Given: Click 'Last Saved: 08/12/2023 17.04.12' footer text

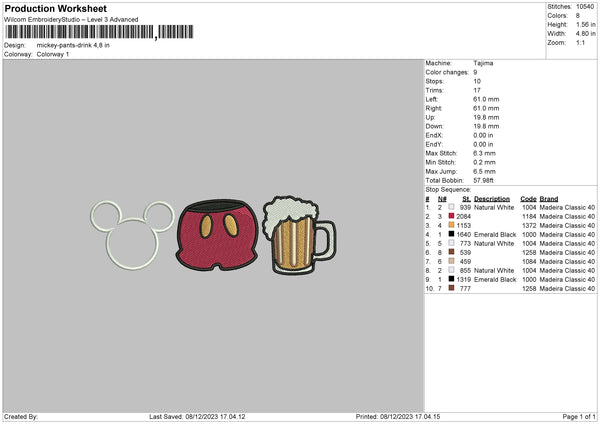Looking at the screenshot, I should 197,416.
